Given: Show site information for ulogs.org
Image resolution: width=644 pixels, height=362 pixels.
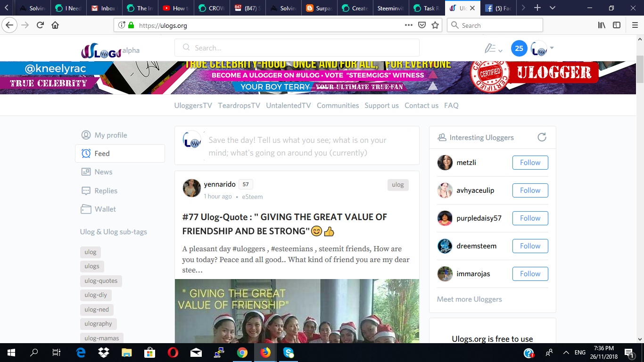Looking at the screenshot, I should click(x=122, y=25).
